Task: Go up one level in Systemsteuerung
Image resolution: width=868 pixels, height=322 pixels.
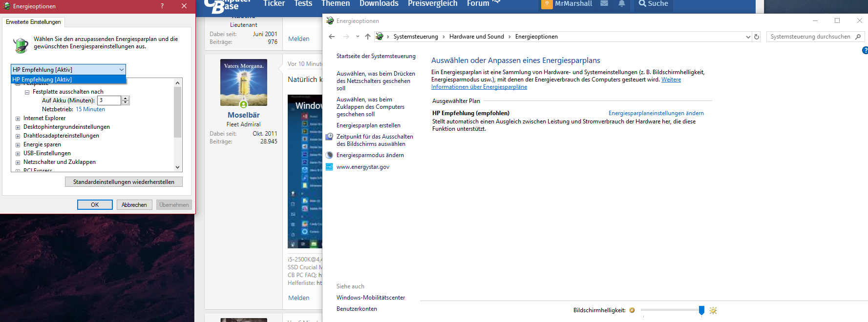Action: coord(368,37)
